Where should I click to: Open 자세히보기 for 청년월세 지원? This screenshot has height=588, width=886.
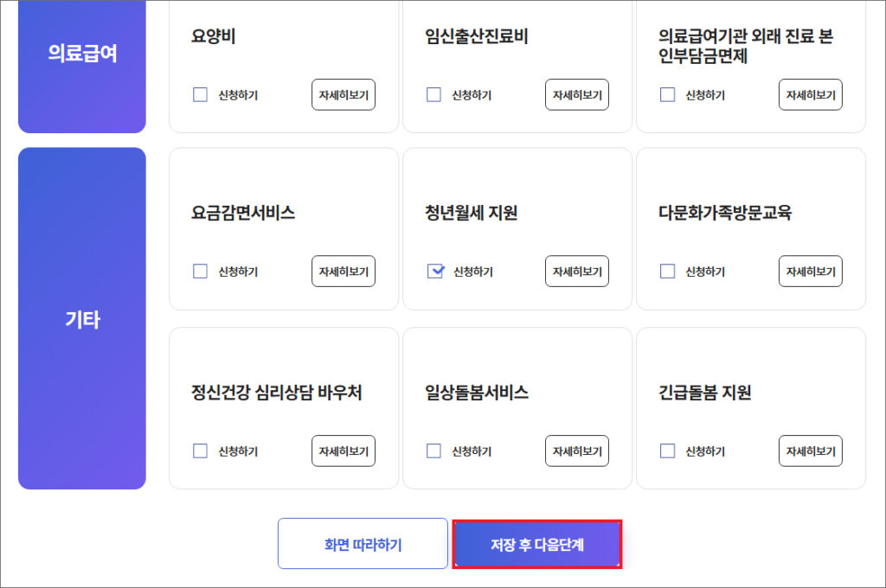(x=577, y=272)
